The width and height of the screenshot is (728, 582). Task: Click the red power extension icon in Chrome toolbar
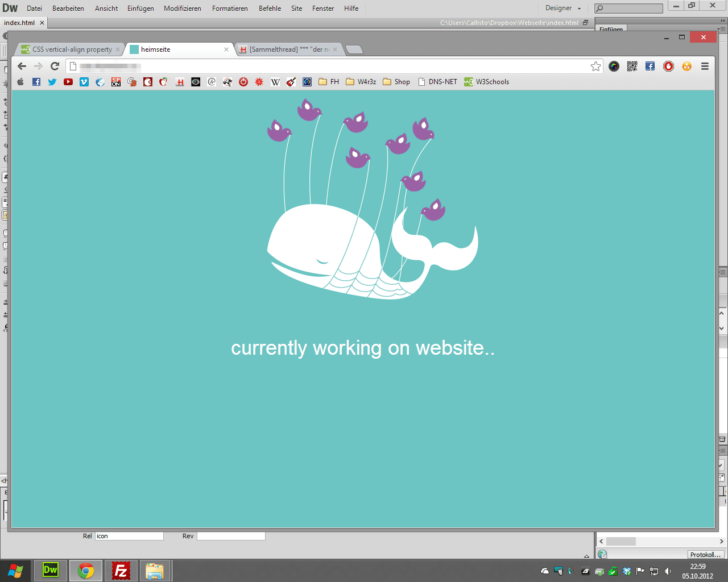(x=668, y=66)
